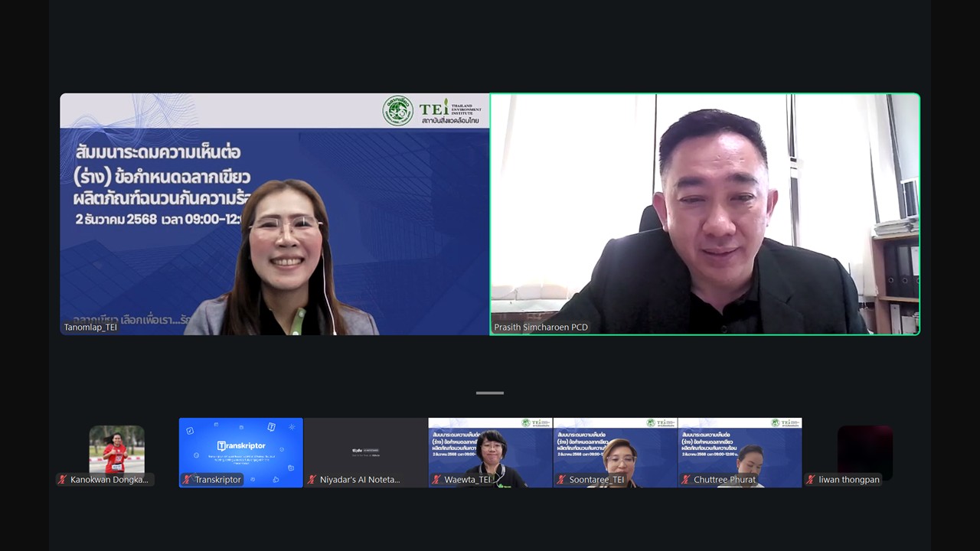This screenshot has height=551, width=980.
Task: Click the active speaker Prasith's video
Action: coord(704,214)
